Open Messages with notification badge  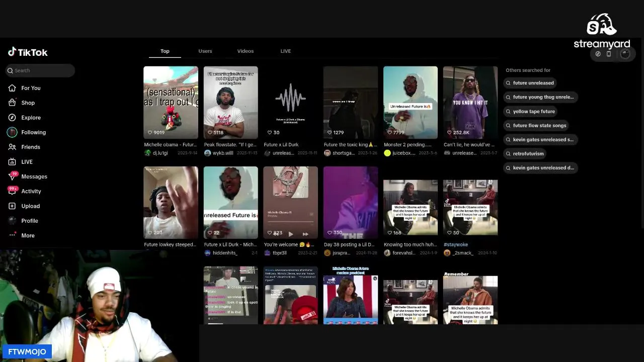(28, 176)
